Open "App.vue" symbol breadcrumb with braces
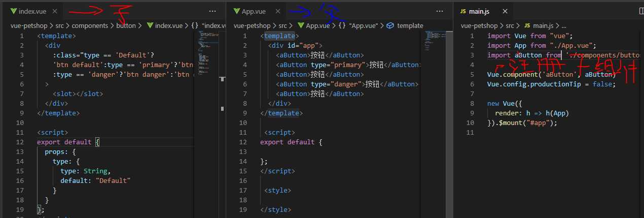 [x=357, y=25]
